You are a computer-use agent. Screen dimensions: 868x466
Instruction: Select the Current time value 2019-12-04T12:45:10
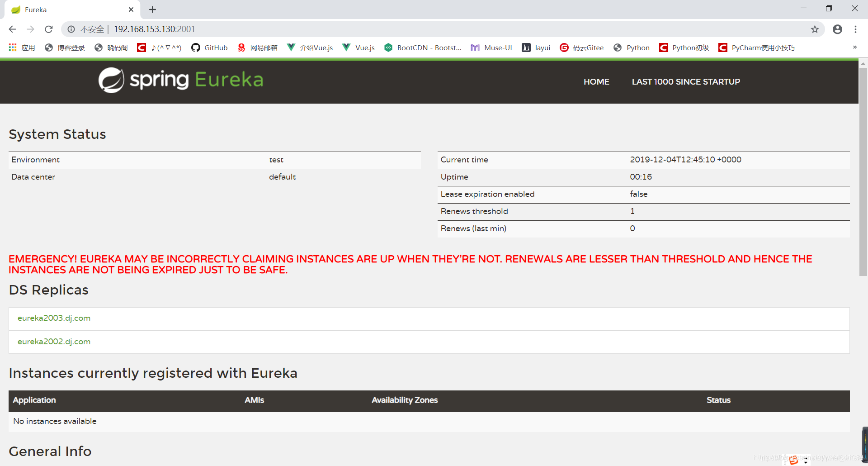tap(685, 160)
